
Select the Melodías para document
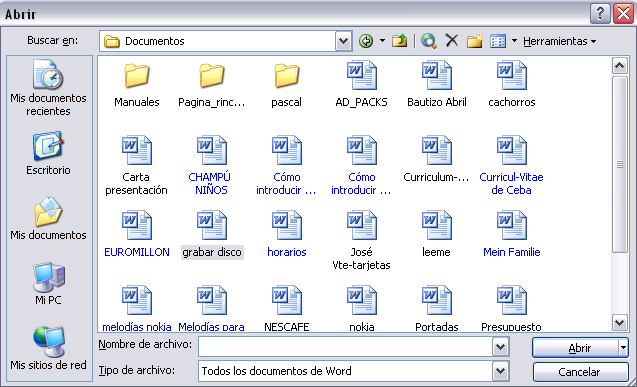211,309
